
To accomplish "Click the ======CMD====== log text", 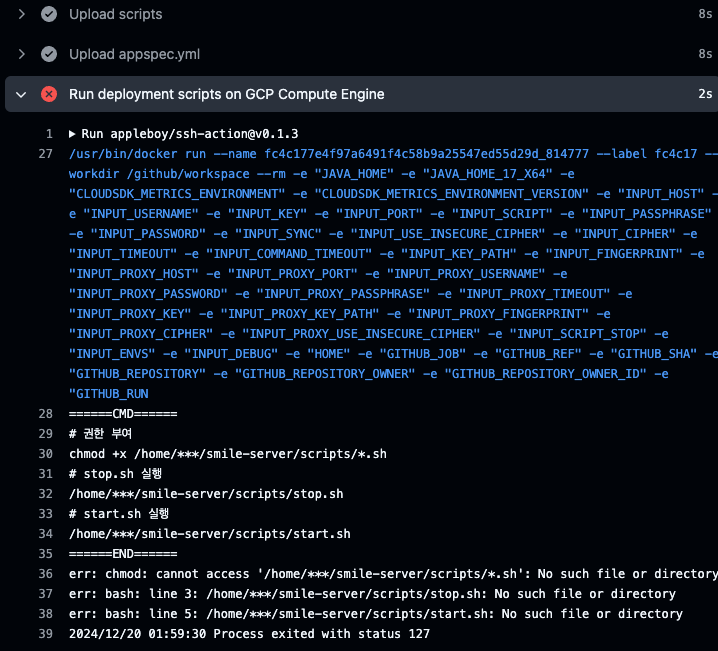I will pos(123,414).
